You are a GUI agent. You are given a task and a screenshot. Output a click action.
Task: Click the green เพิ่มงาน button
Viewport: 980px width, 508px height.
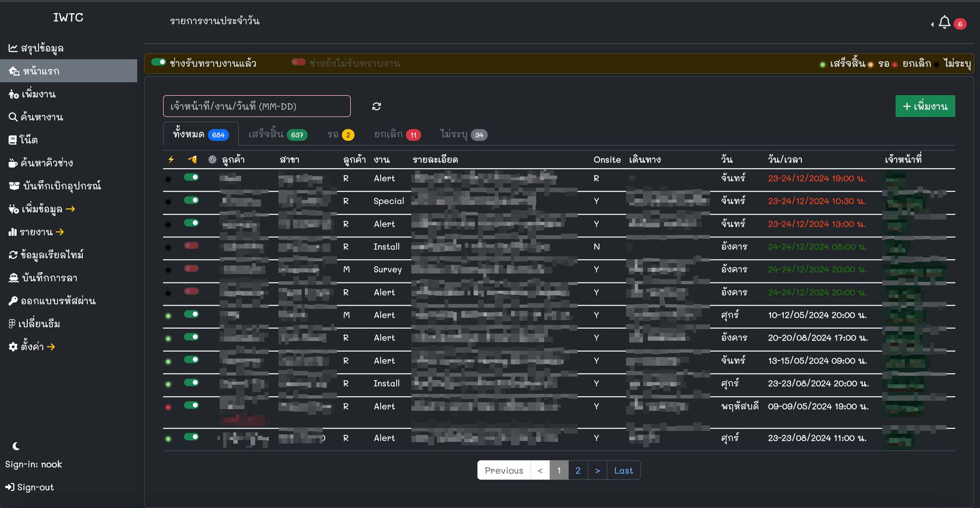[924, 106]
